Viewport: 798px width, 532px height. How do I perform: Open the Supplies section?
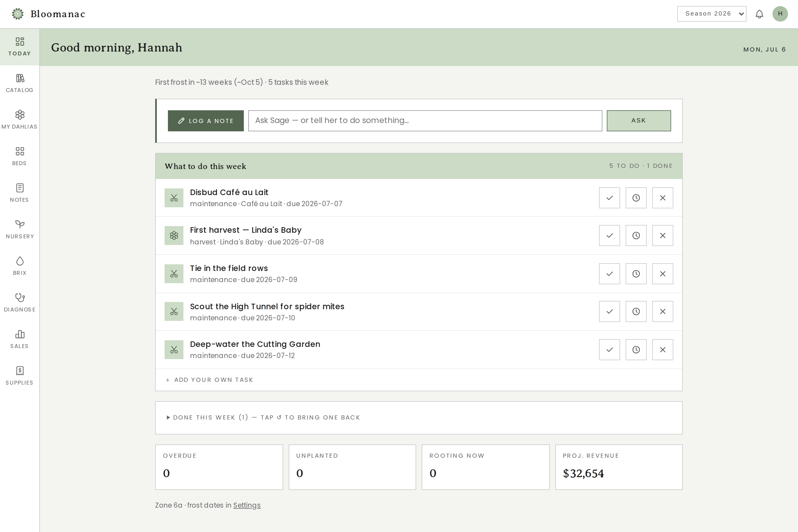[20, 376]
